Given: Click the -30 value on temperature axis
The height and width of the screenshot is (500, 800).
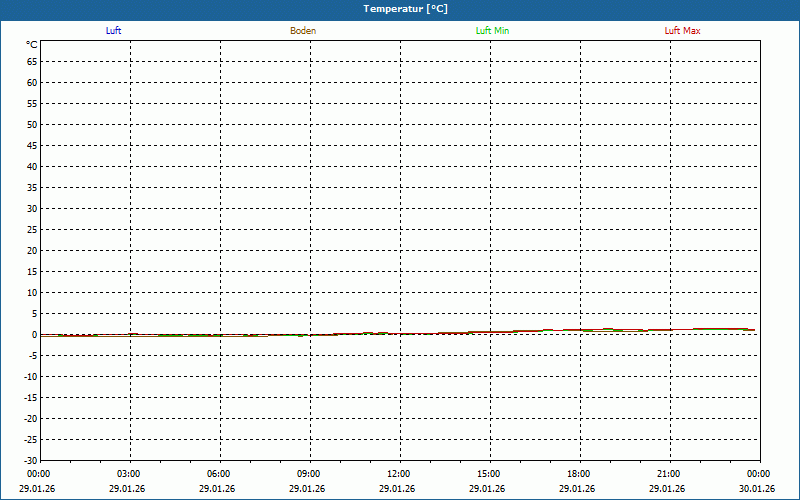Looking at the screenshot, I should tap(31, 461).
